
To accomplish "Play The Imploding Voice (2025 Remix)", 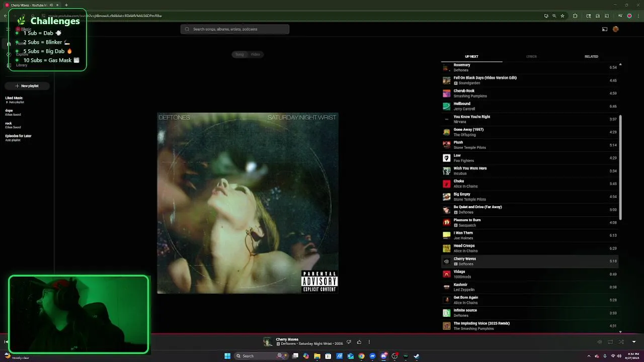I will pyautogui.click(x=529, y=326).
